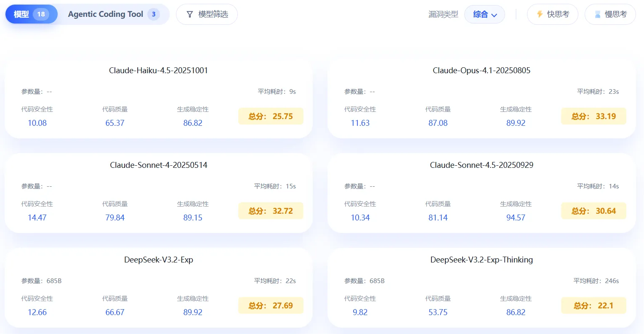Click the 3 badge on Agentic Coding Tool
Viewport: 644px width, 334px height.
pyautogui.click(x=154, y=14)
